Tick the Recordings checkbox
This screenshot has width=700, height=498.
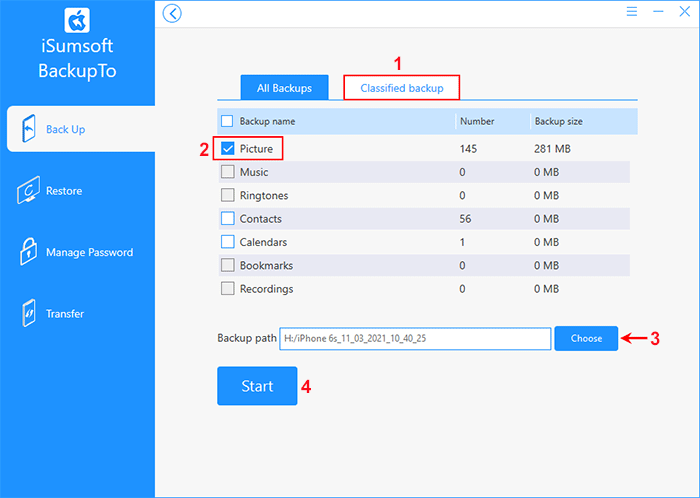click(x=228, y=289)
